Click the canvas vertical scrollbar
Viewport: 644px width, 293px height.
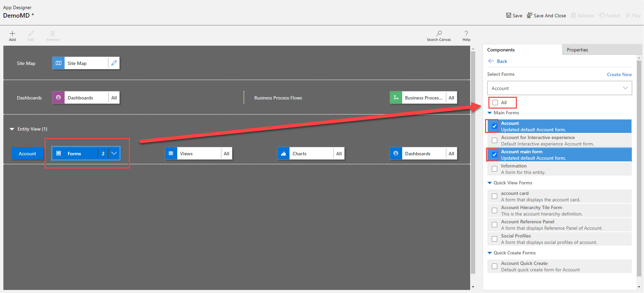473,162
